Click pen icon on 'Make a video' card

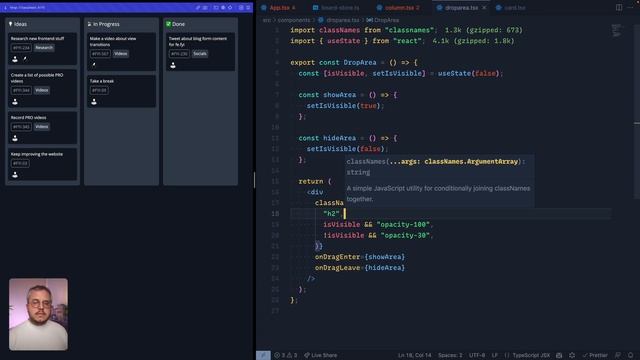pyautogui.click(x=94, y=65)
